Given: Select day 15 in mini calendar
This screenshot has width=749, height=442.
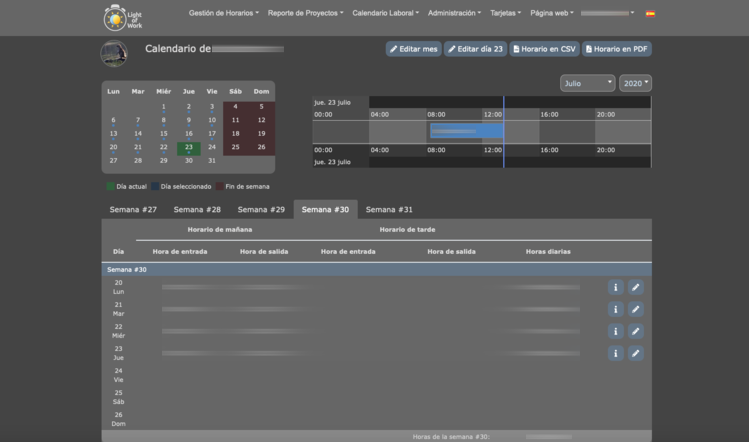Looking at the screenshot, I should (x=163, y=134).
